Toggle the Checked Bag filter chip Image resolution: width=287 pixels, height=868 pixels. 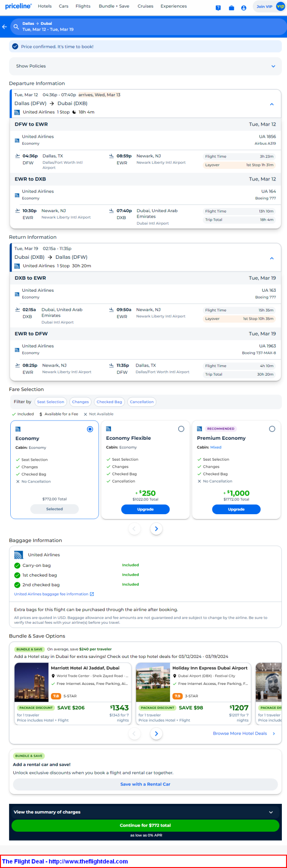(x=109, y=402)
